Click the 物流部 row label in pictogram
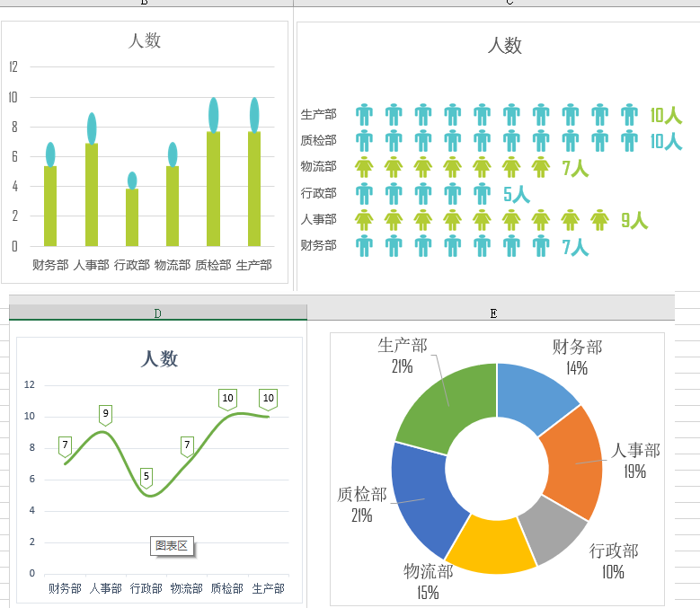700x608 pixels. [318, 166]
